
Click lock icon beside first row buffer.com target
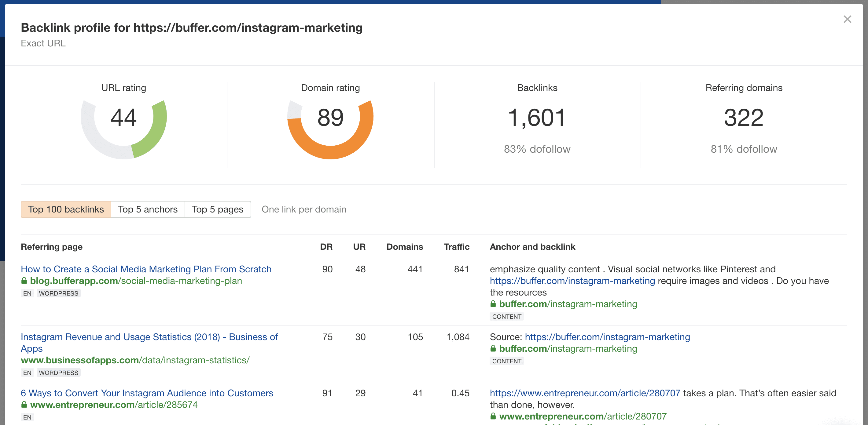493,303
